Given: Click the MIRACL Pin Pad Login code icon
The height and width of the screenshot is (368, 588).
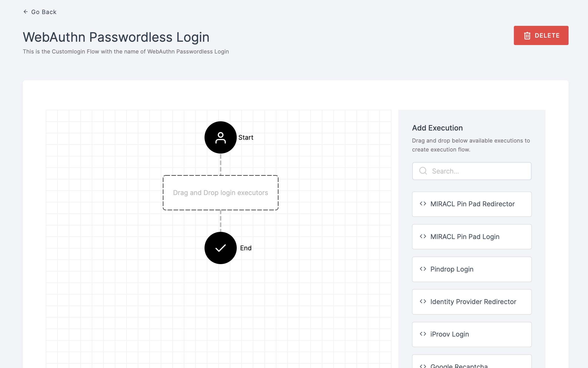Looking at the screenshot, I should (x=423, y=236).
